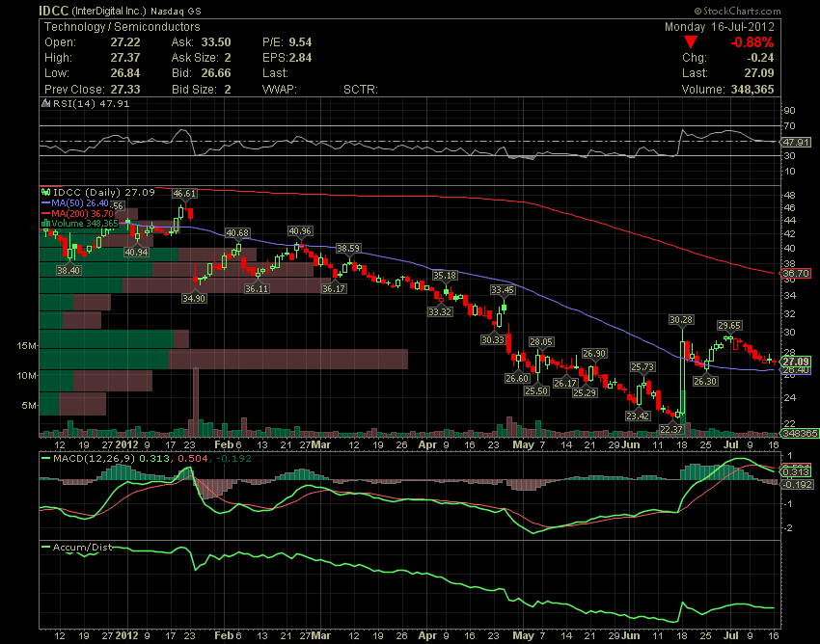Click the IDCC ticker symbol title
Viewport: 820px width, 644px height.
54,11
